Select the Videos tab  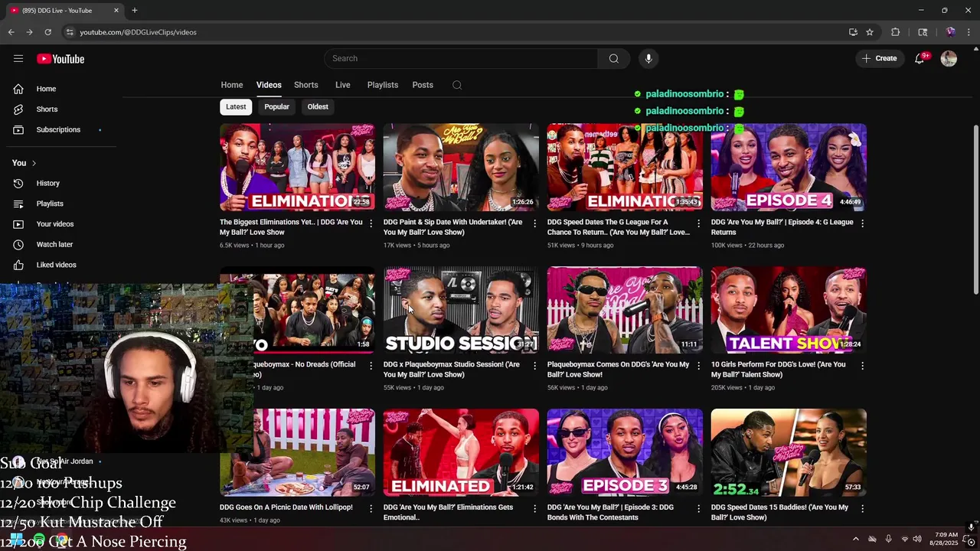(269, 85)
